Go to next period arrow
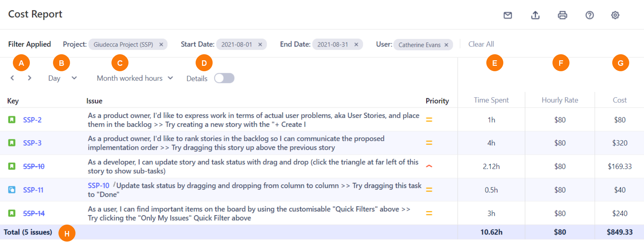 tap(30, 78)
